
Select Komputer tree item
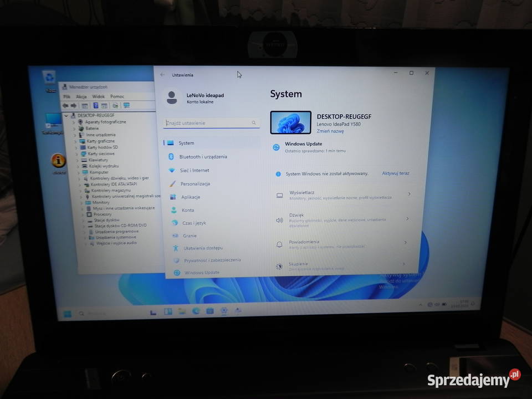point(99,172)
